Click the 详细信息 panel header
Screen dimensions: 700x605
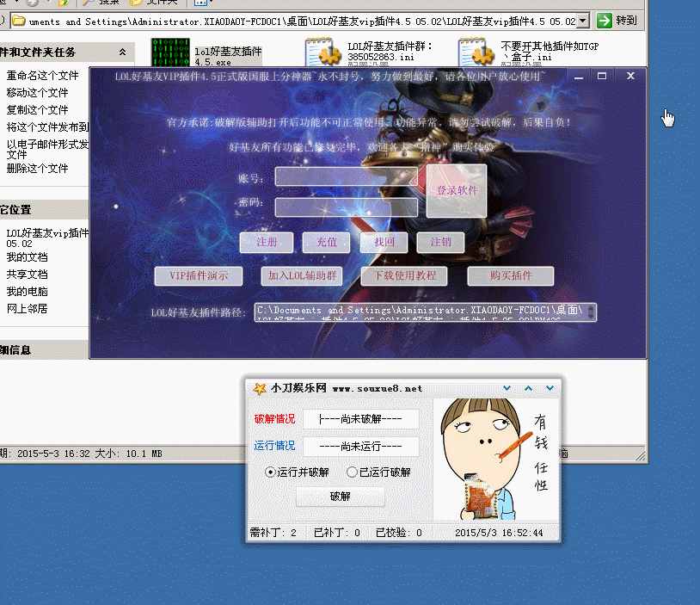44,350
